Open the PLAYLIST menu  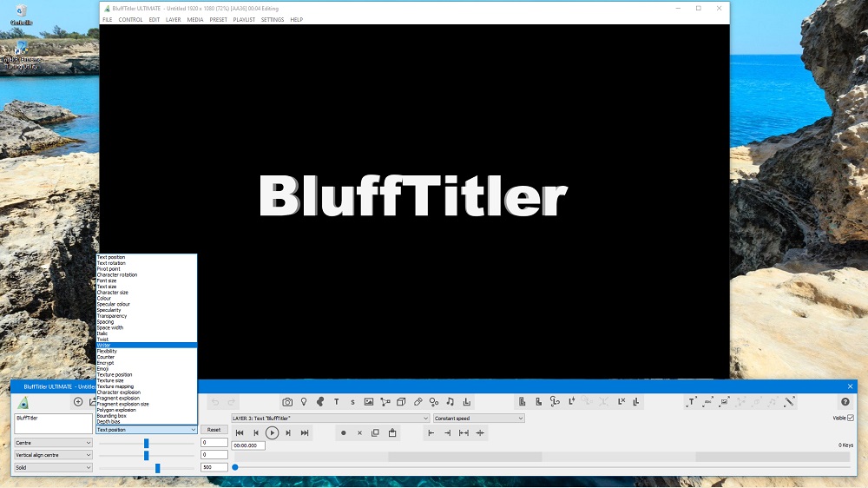[244, 19]
